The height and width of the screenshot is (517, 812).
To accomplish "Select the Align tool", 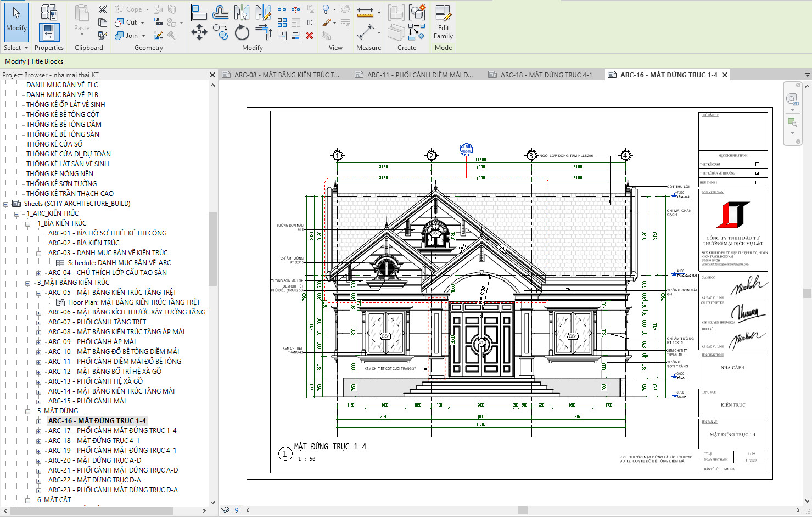I will 199,12.
